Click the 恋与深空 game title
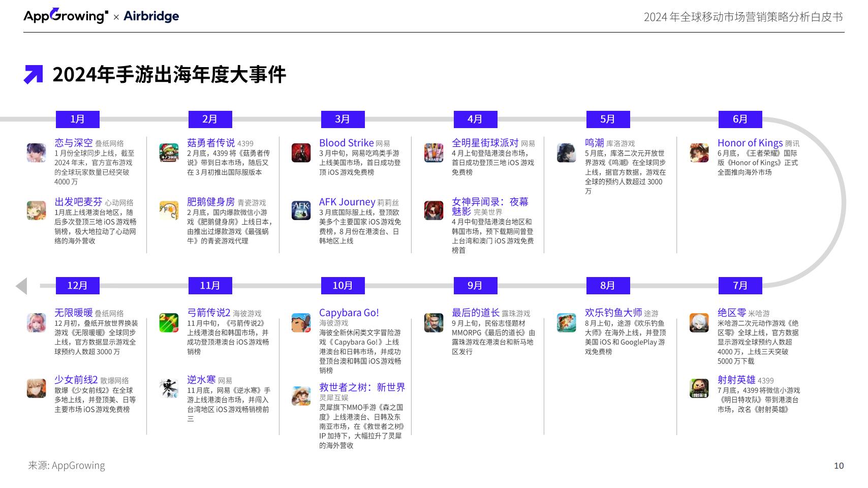868x488 pixels. click(74, 143)
